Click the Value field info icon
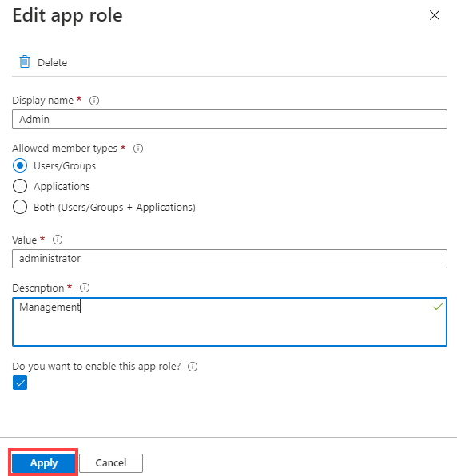457x476 pixels. 58,240
